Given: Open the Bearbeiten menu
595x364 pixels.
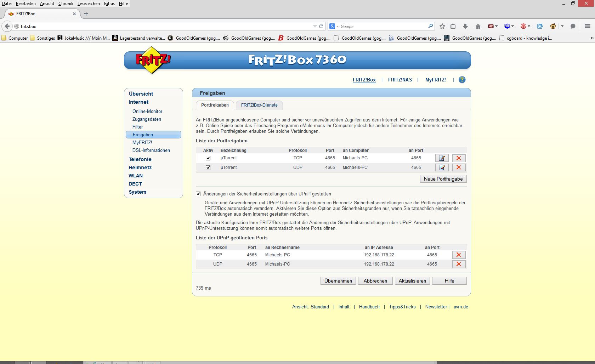Looking at the screenshot, I should 25,4.
